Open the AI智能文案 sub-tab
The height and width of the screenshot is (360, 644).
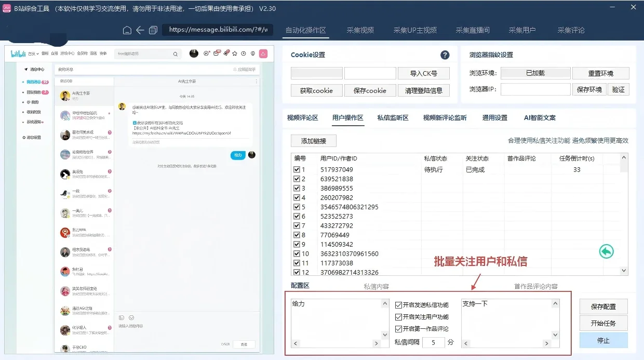(x=540, y=118)
